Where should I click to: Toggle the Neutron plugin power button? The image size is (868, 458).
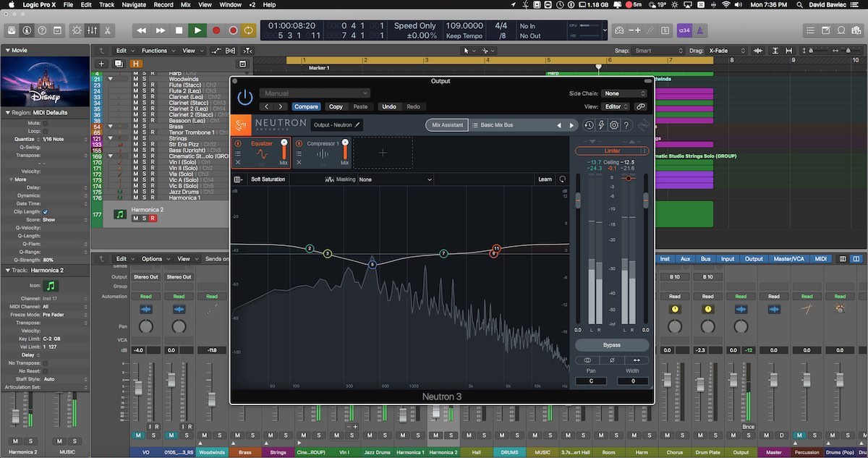pos(245,96)
